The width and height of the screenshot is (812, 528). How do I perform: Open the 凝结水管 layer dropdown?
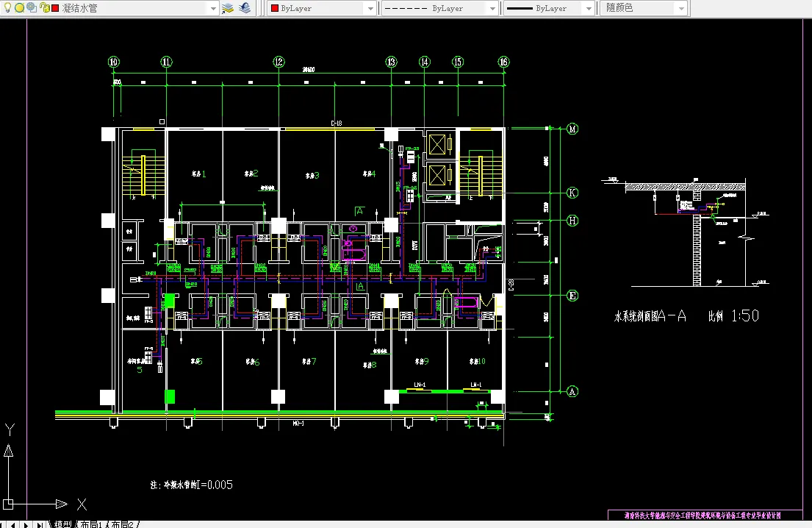tap(213, 9)
